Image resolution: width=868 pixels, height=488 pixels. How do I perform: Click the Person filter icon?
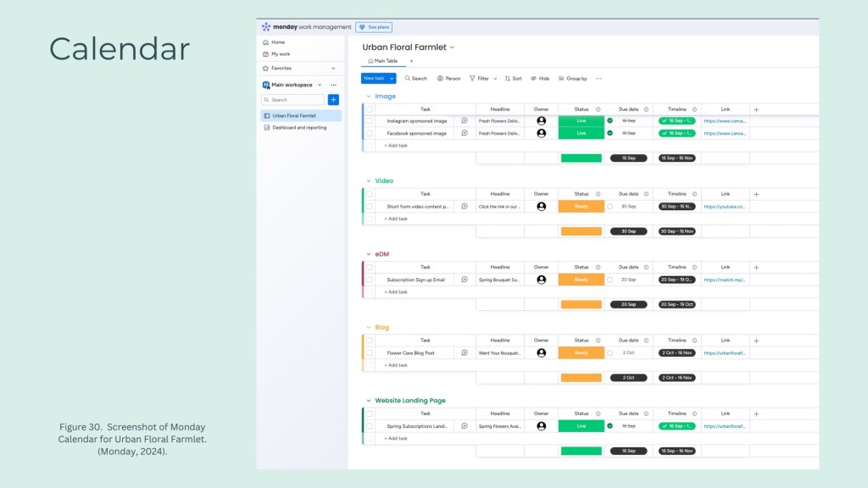pyautogui.click(x=448, y=78)
